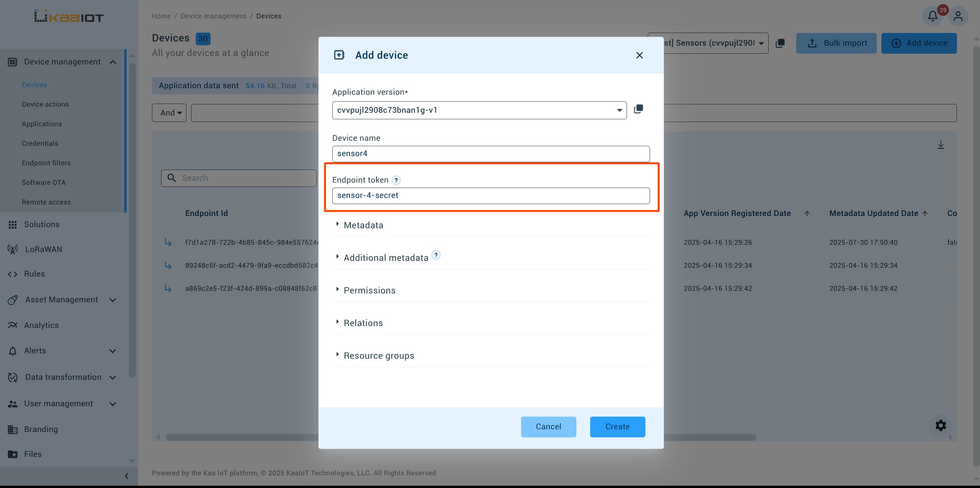The image size is (980, 488).
Task: Click the KaaIoT logo
Action: click(x=69, y=16)
